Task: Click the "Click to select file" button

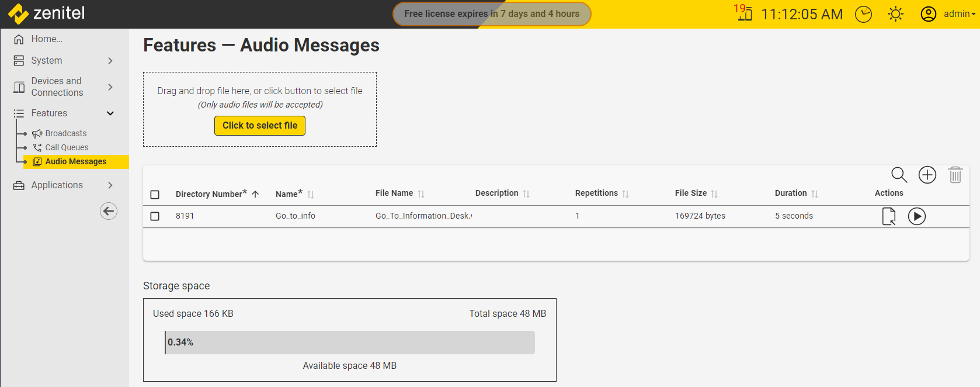Action: (260, 126)
